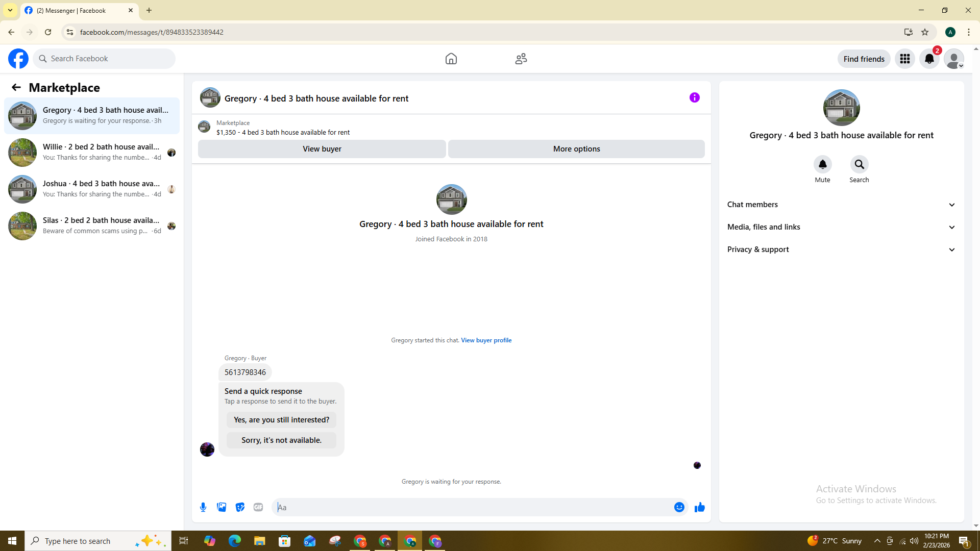This screenshot has width=980, height=551.
Task: Open the conversation information purple icon
Action: coord(694,97)
